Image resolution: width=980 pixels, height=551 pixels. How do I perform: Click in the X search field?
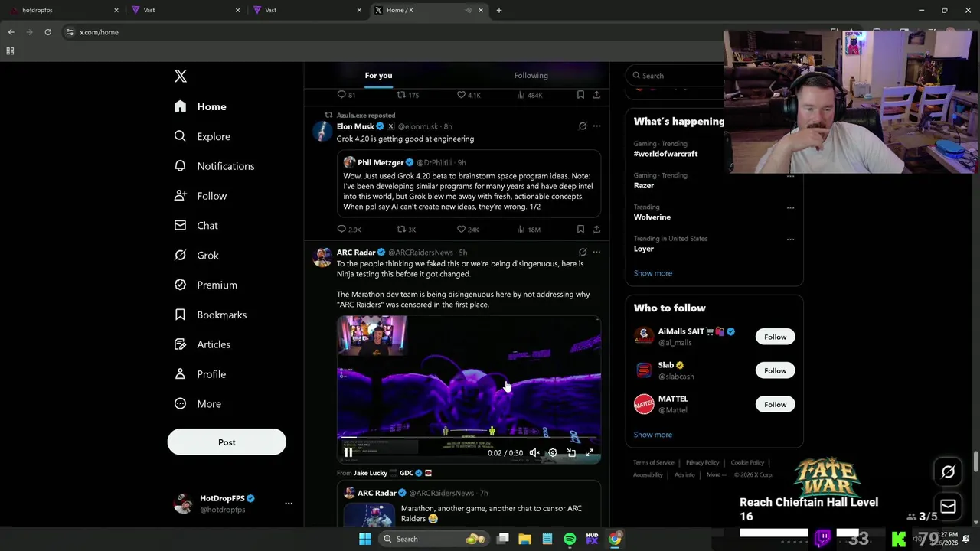674,76
